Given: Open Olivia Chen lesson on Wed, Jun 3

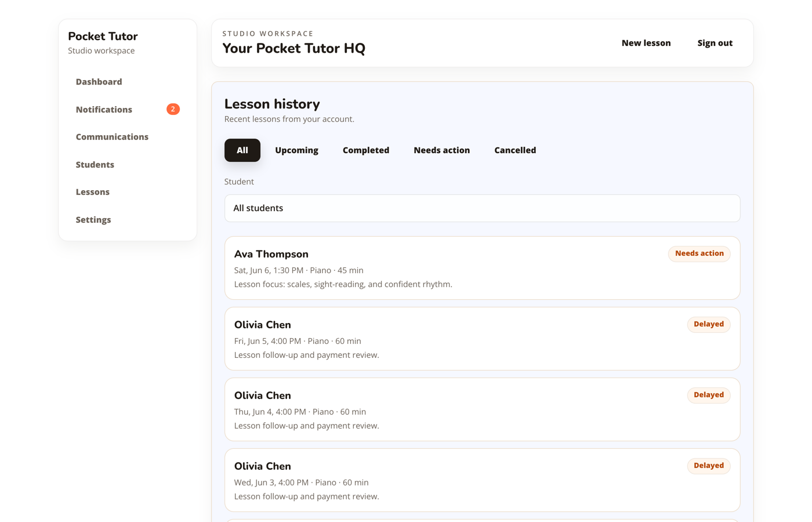Looking at the screenshot, I should pos(483,480).
